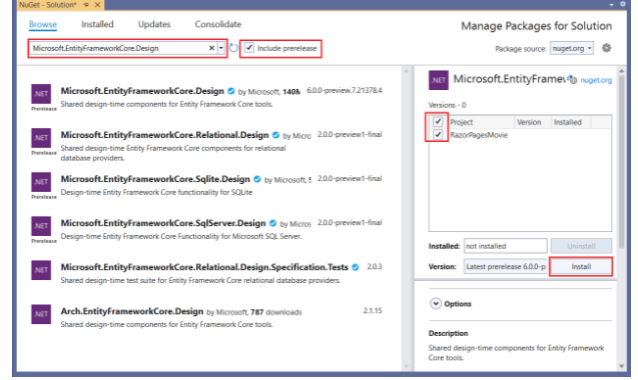
Task: Click the Install button
Action: coord(581,267)
